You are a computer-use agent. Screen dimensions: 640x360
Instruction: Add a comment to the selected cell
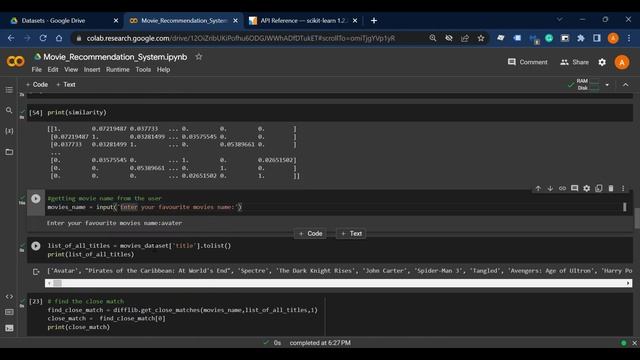574,188
